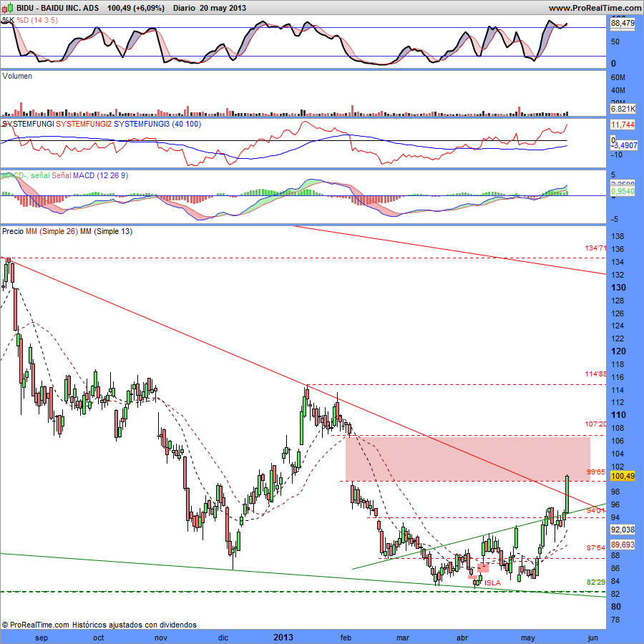The image size is (644, 644).
Task: Click the mar label on time axis
Action: point(403,638)
